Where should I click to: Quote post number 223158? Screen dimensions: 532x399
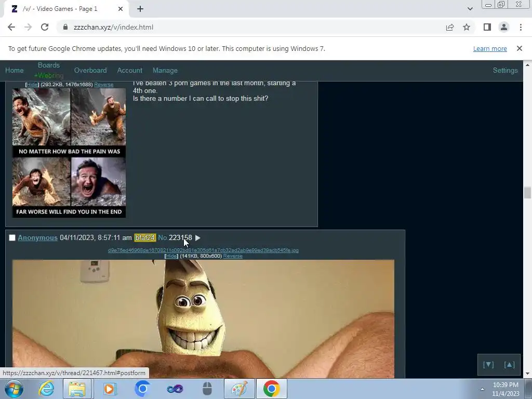[x=180, y=238]
